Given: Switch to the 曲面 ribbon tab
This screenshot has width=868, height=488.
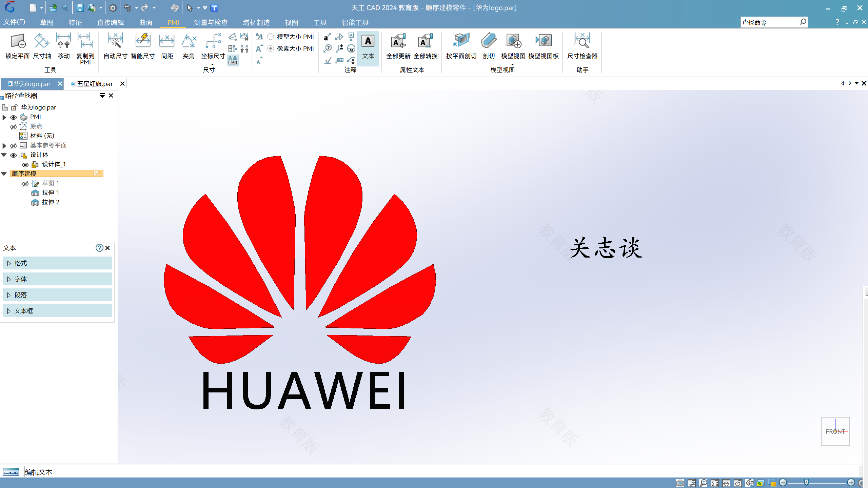Looking at the screenshot, I should coord(146,22).
